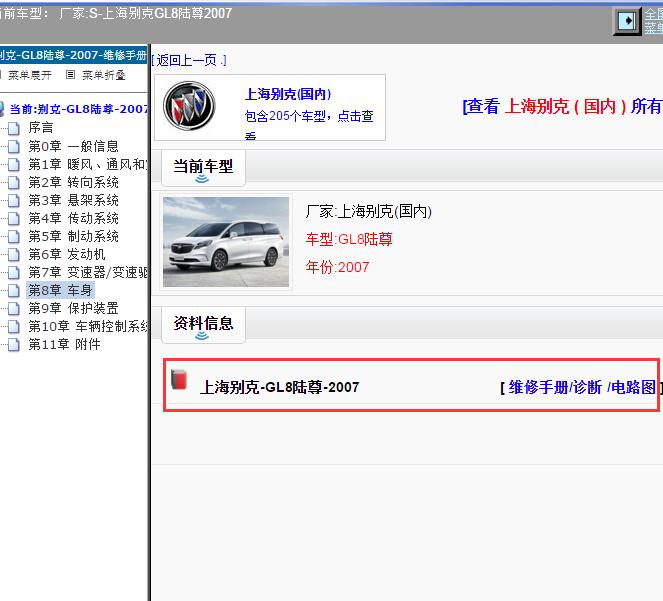Click the page icon beside 第10章 车辆控制系统
Image resolution: width=663 pixels, height=601 pixels.
click(x=14, y=326)
